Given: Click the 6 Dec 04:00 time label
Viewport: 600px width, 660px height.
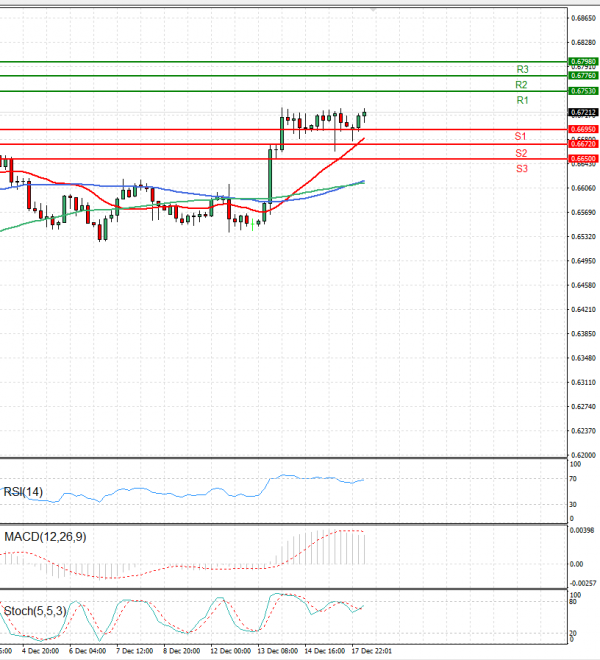Looking at the screenshot, I should pyautogui.click(x=88, y=651).
